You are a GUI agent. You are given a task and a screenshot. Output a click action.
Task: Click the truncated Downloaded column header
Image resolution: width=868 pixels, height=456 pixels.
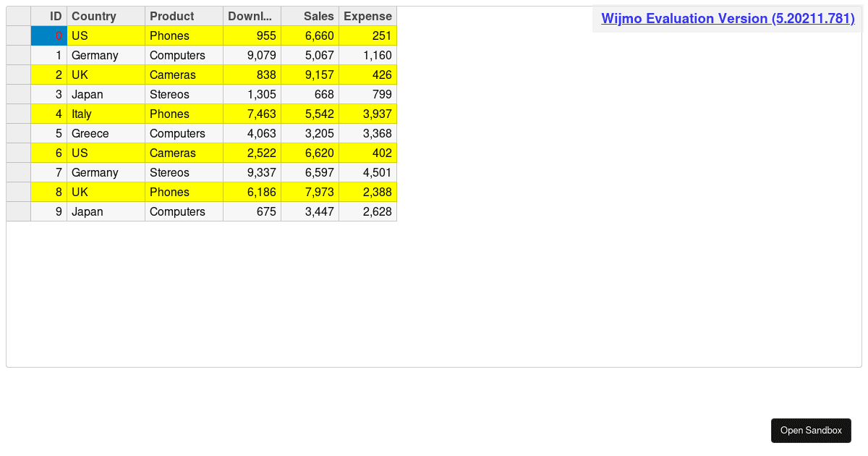(251, 16)
